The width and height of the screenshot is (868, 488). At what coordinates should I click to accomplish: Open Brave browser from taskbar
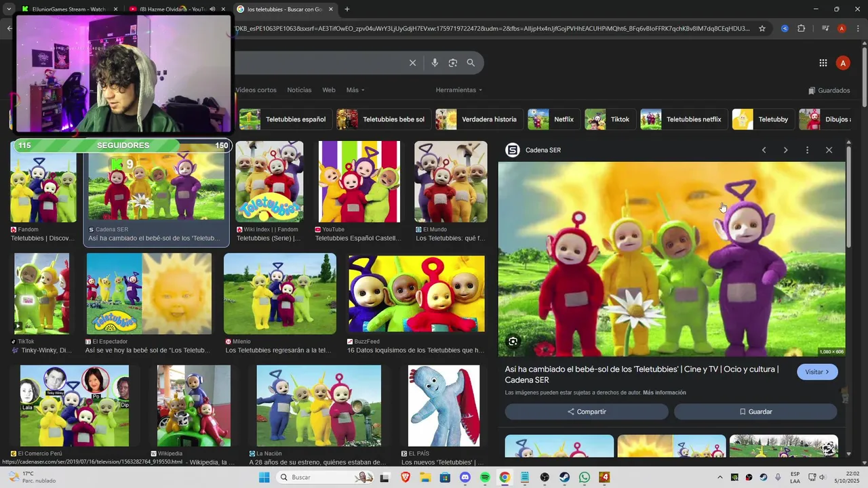pos(406,477)
